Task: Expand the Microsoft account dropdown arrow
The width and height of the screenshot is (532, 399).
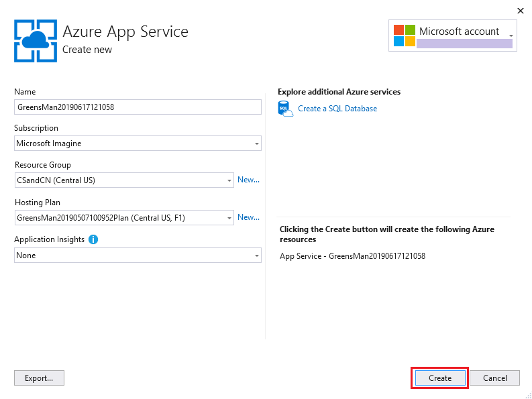Action: [511, 36]
